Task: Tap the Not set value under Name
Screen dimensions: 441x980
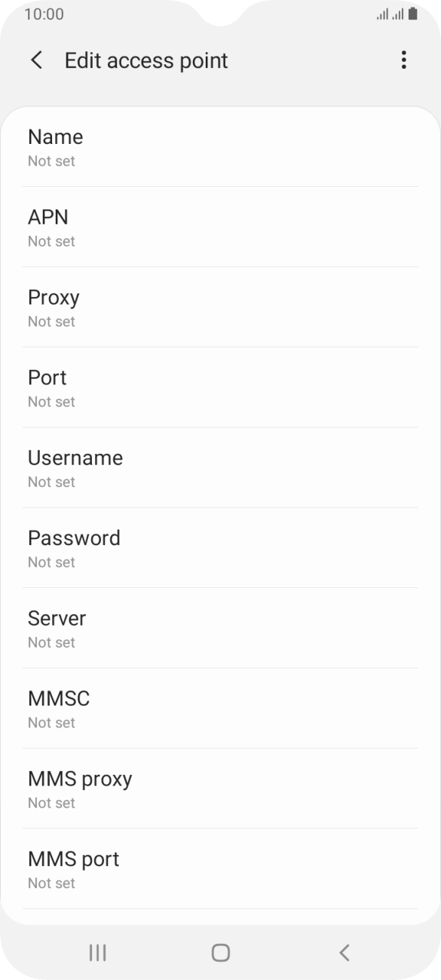Action: (x=51, y=161)
